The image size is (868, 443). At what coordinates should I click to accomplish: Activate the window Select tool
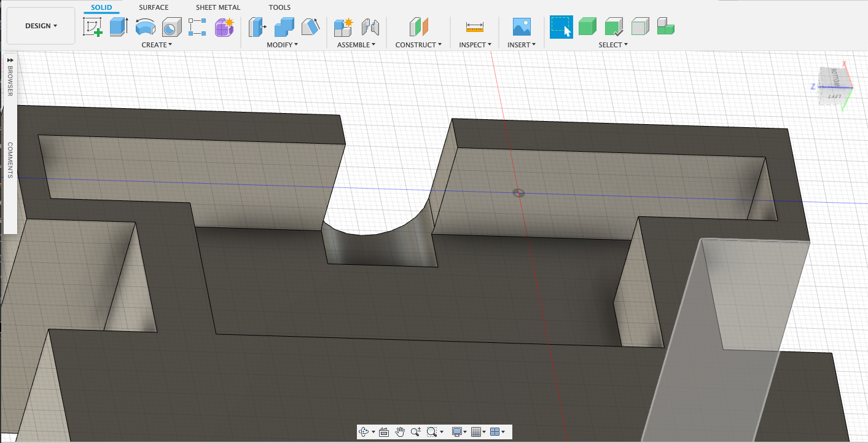(561, 27)
